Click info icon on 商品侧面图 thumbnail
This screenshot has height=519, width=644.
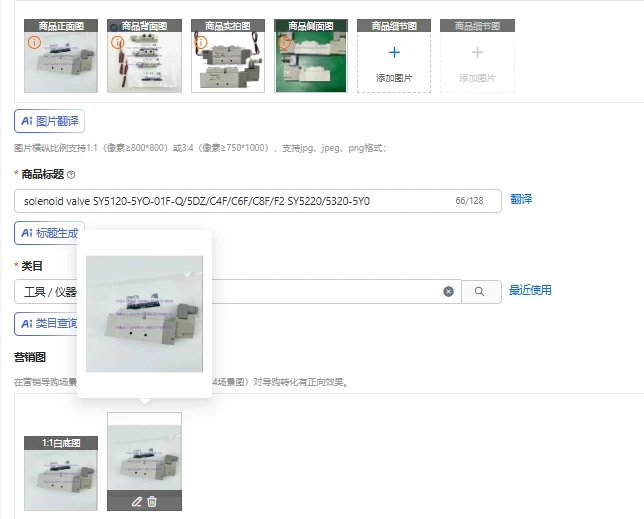[285, 42]
